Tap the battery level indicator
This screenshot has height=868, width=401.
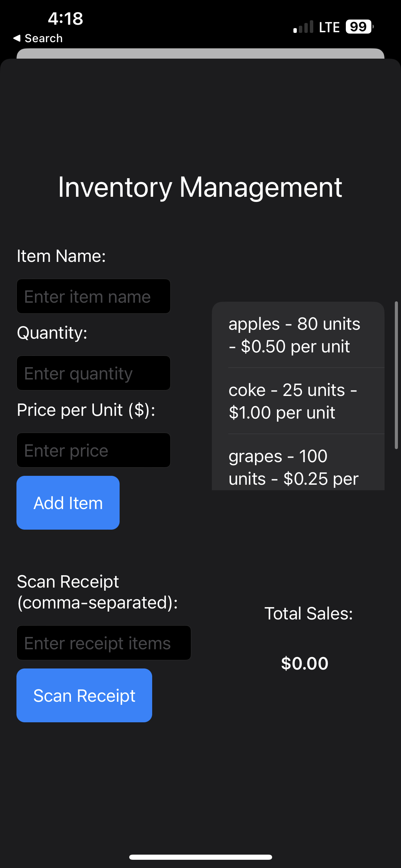pos(359,27)
